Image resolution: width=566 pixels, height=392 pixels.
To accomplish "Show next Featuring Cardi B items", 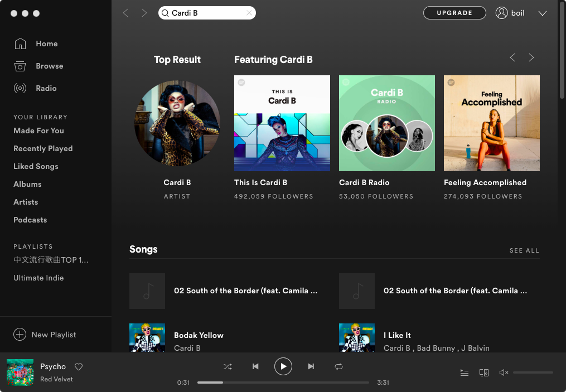I will tap(531, 57).
